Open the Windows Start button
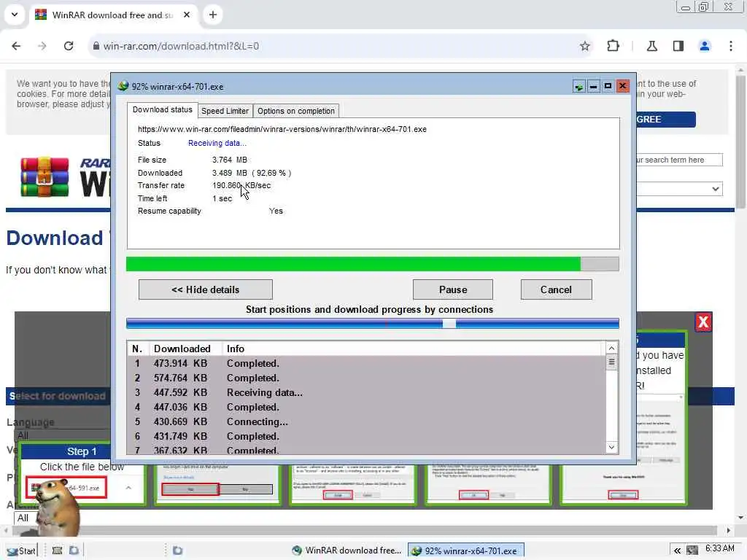The height and width of the screenshot is (560, 747). [21, 551]
